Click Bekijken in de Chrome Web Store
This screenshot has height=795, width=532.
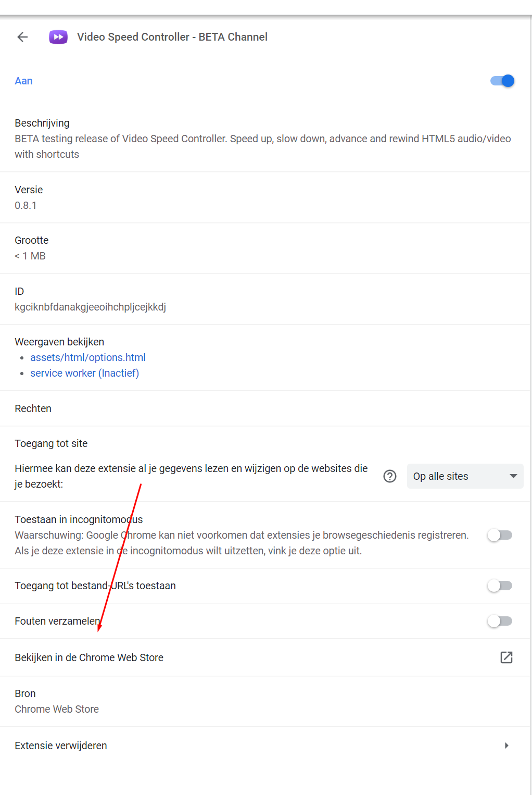[x=88, y=657]
